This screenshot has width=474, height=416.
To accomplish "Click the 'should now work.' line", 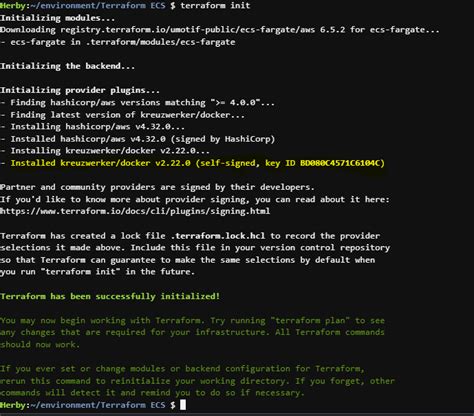I will coord(40,345).
